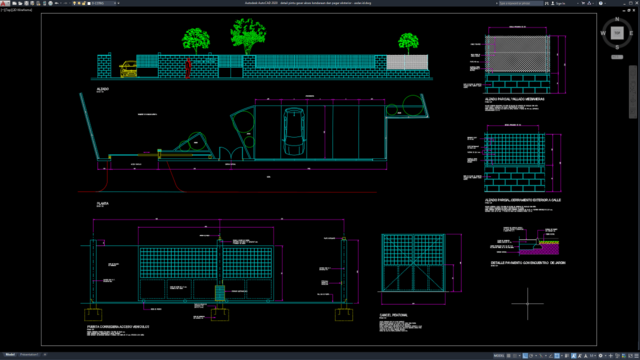
Task: Toggle the drawing grid display icon
Action: (x=509, y=356)
